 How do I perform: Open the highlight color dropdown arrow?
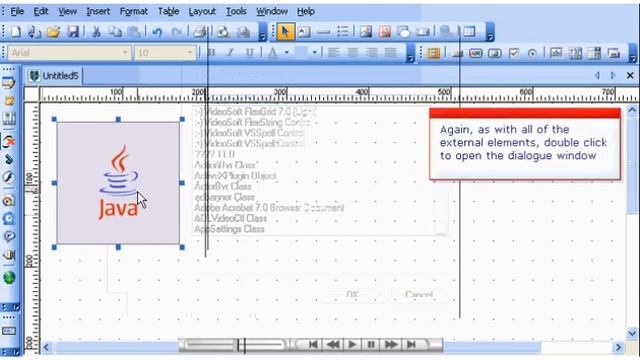click(x=314, y=53)
